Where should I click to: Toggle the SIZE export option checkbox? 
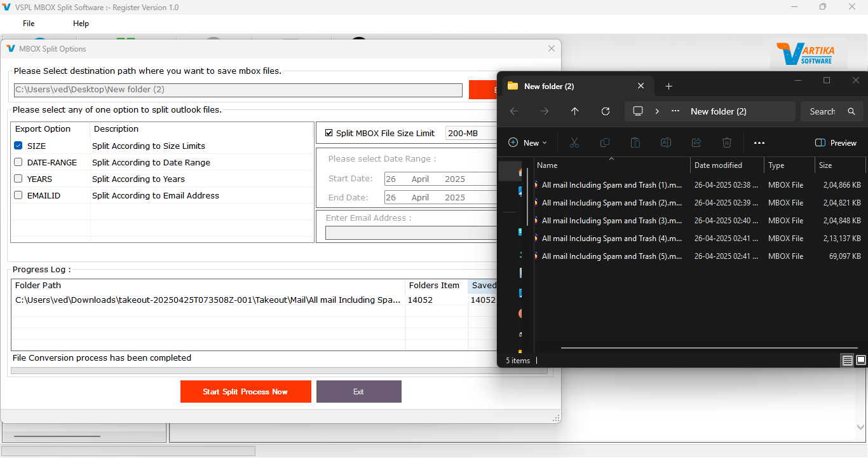click(x=18, y=146)
